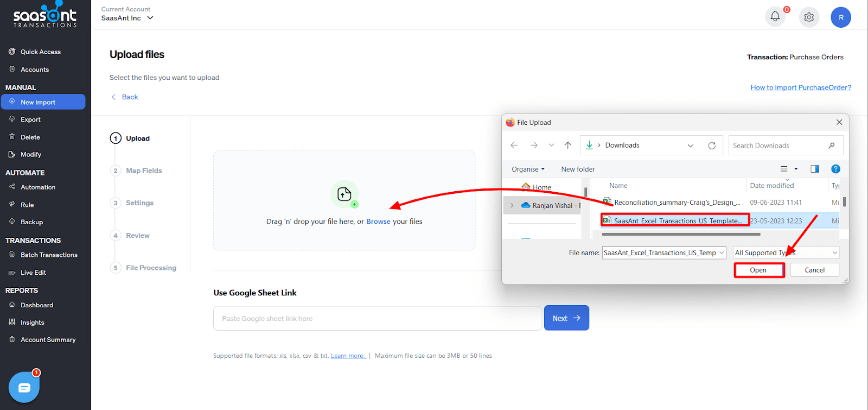Click the Next button

[566, 318]
